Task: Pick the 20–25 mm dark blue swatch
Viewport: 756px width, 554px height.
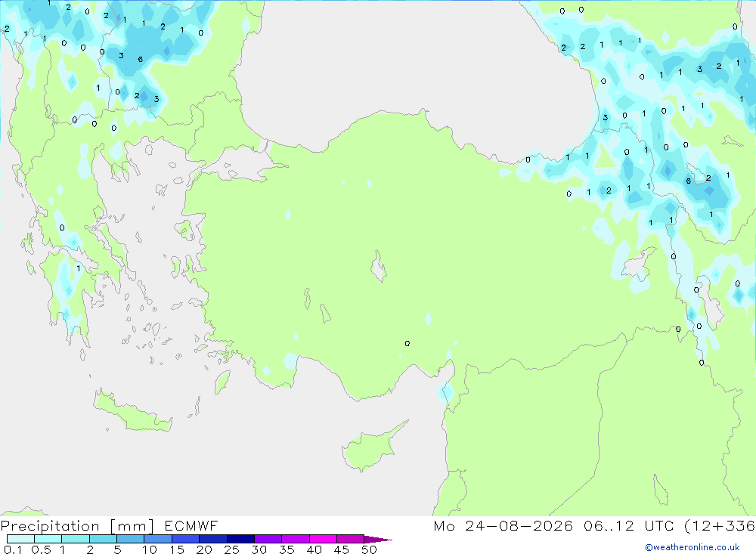Action: tap(213, 539)
